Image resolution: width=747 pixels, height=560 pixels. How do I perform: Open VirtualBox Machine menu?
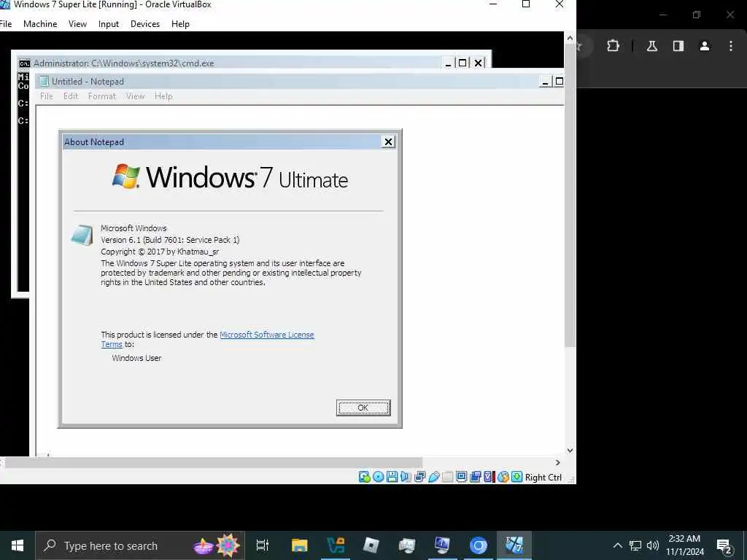coord(40,24)
